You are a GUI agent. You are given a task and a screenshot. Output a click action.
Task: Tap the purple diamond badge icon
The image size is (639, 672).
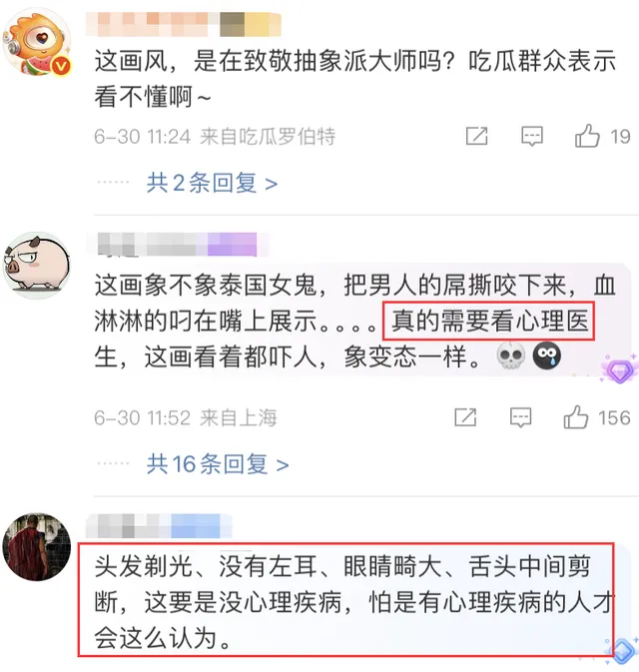click(x=620, y=369)
